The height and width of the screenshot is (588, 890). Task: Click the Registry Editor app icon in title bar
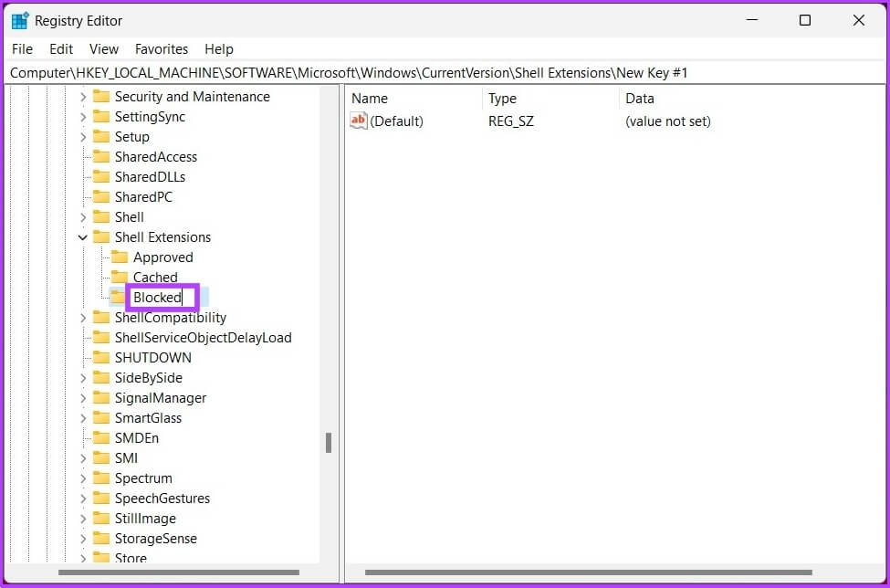pyautogui.click(x=20, y=20)
